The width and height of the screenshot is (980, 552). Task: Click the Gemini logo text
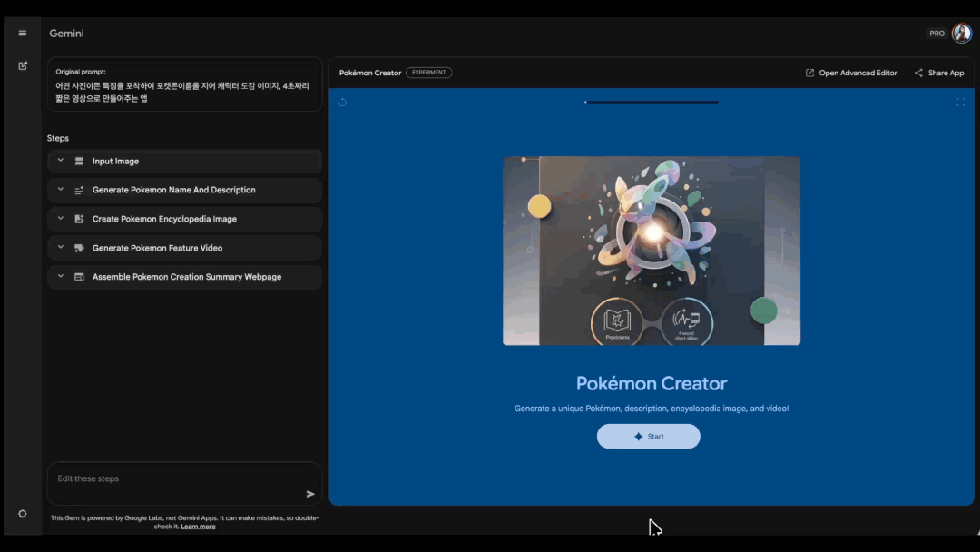(66, 34)
